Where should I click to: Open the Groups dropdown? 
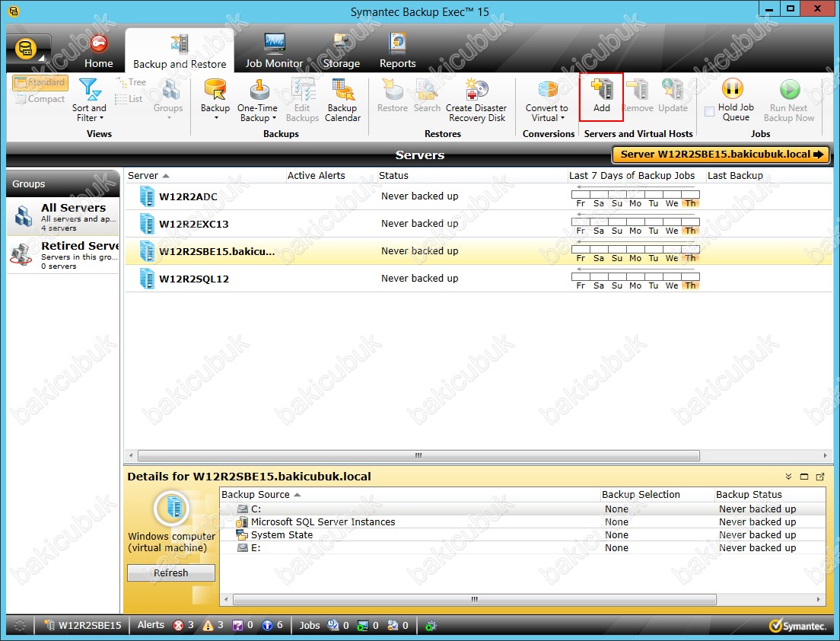168,99
